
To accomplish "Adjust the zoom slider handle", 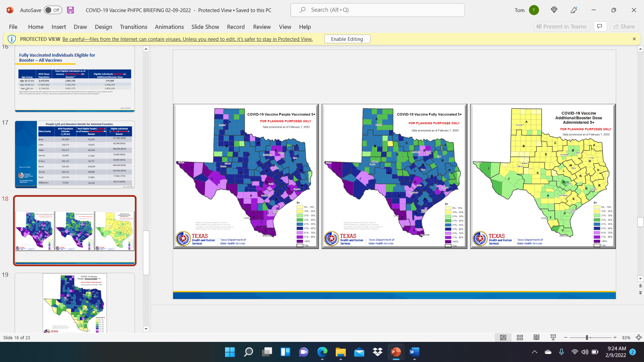I will pos(587,338).
